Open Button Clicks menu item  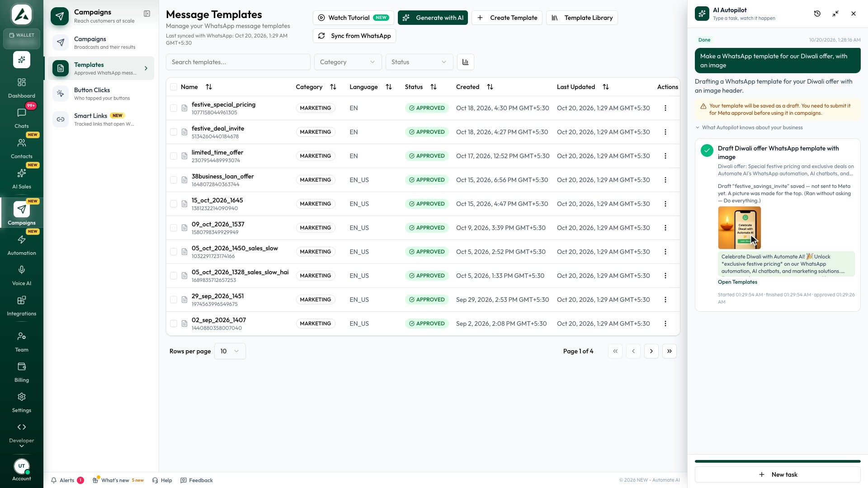click(101, 94)
